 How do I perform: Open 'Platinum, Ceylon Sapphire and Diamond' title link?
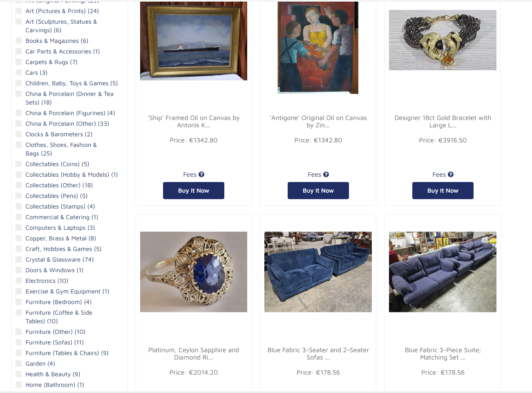[194, 354]
